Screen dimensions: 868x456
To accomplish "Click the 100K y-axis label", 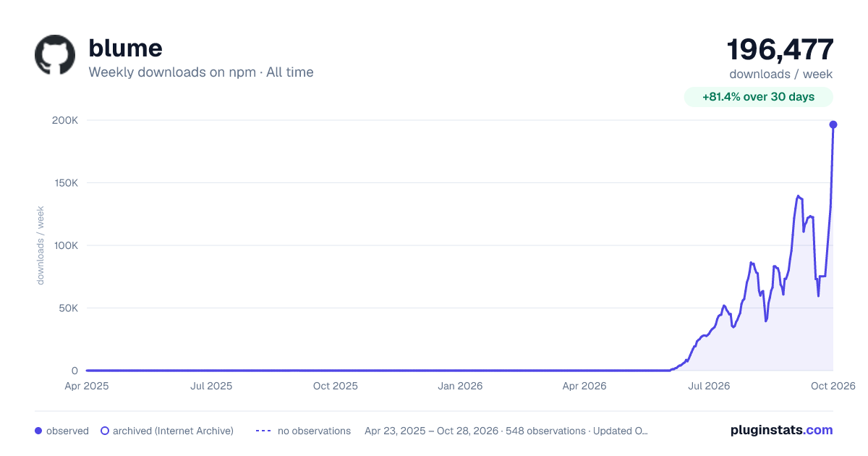I will pos(67,245).
